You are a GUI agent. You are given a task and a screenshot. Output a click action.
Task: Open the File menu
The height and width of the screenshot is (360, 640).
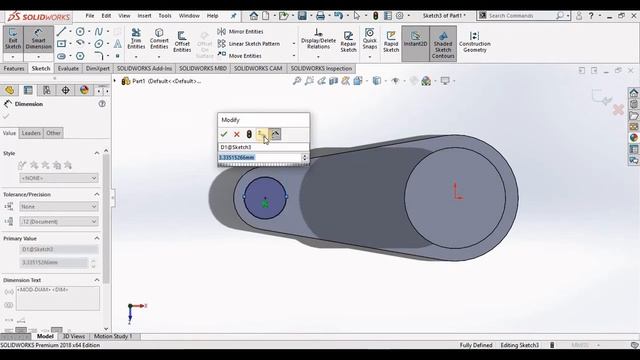click(x=90, y=16)
